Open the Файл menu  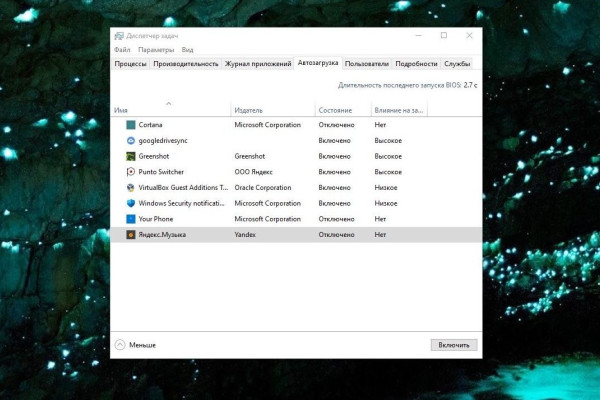122,49
